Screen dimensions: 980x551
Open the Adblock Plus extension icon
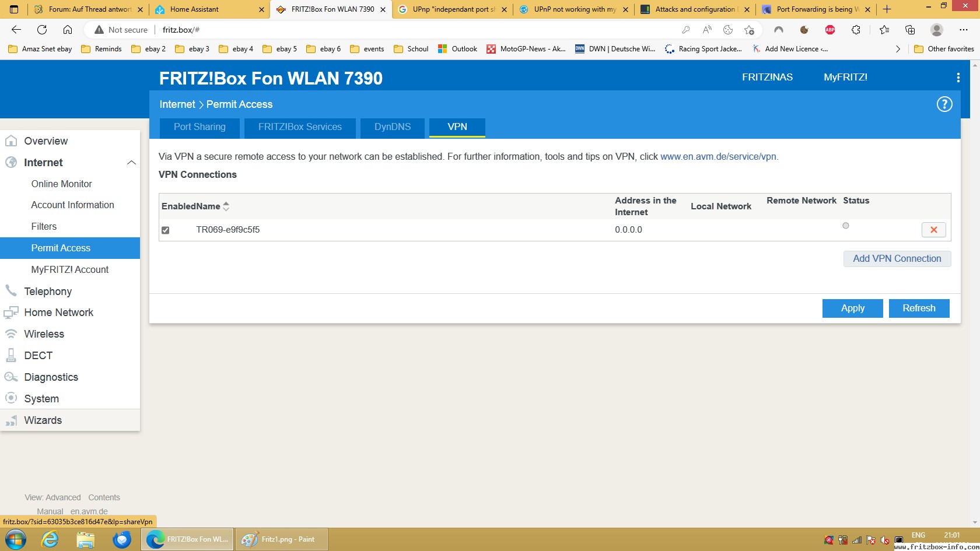coord(829,30)
